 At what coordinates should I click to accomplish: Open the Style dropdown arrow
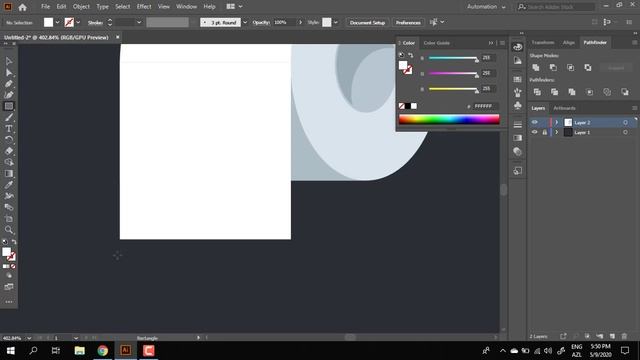[x=336, y=22]
